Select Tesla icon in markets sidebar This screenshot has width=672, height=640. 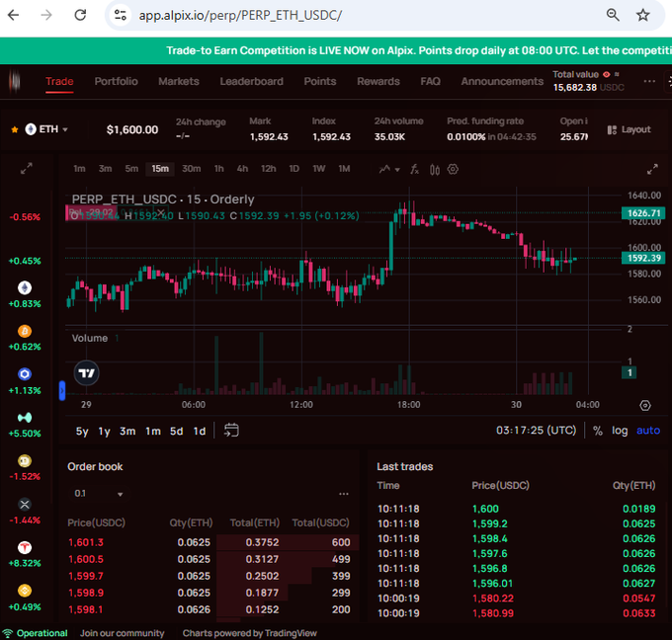coord(25,547)
